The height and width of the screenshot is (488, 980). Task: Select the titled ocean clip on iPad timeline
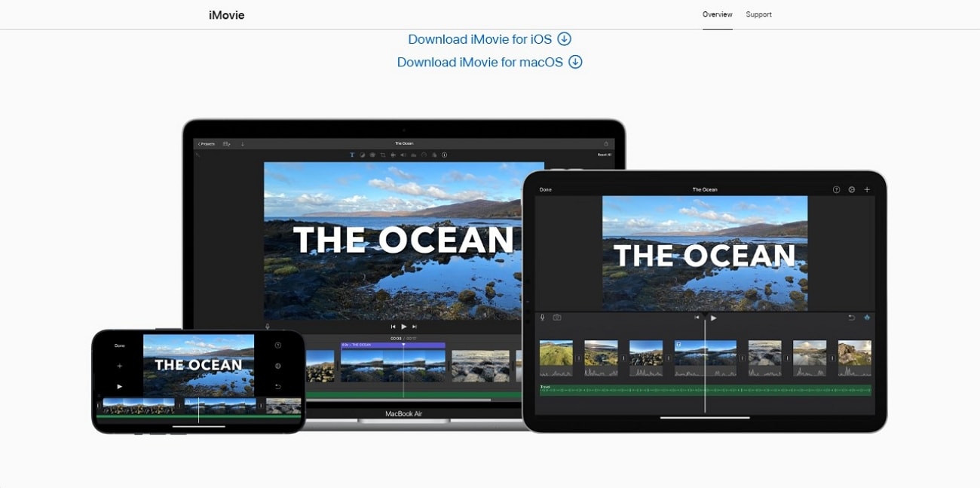705,358
